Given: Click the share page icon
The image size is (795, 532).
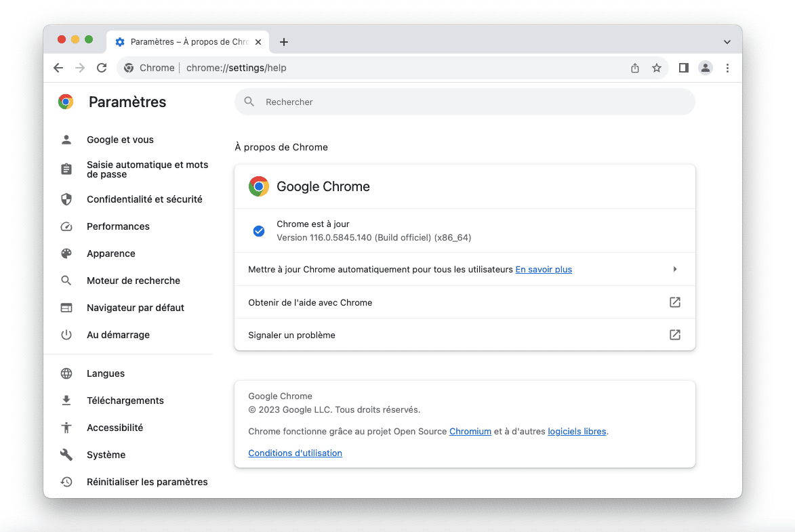Looking at the screenshot, I should click(635, 68).
